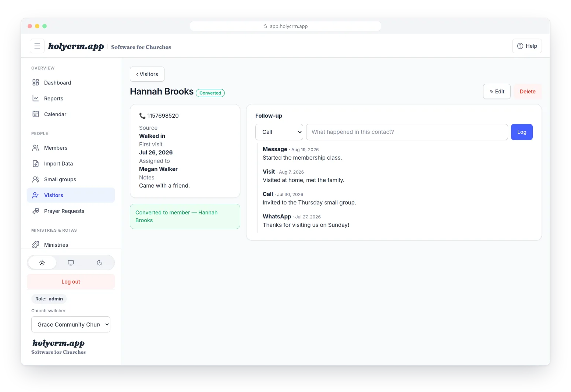Screen dimensions: 571x392
Task: Log the follow-up contact
Action: pyautogui.click(x=522, y=132)
